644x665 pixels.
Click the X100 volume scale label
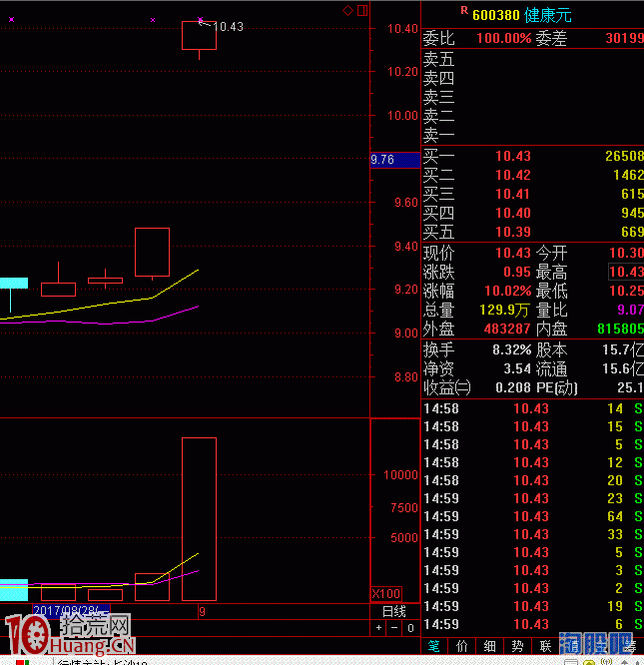pyautogui.click(x=385, y=593)
